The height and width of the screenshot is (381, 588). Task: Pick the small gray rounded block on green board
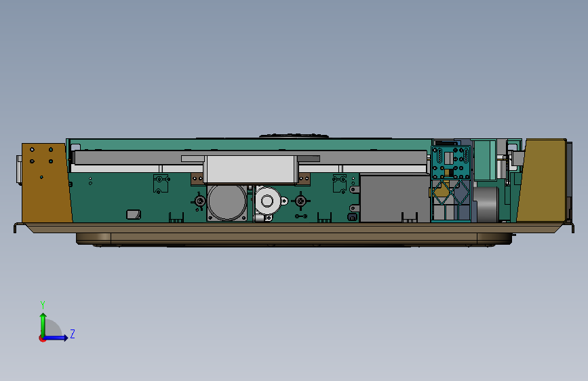(x=134, y=214)
